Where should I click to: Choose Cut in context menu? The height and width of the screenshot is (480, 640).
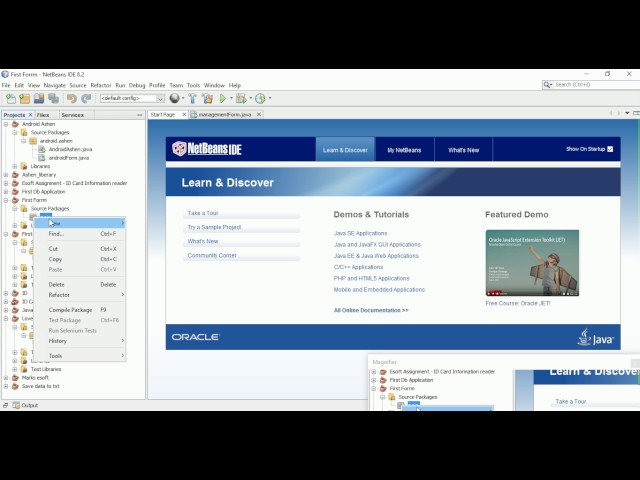pos(80,249)
